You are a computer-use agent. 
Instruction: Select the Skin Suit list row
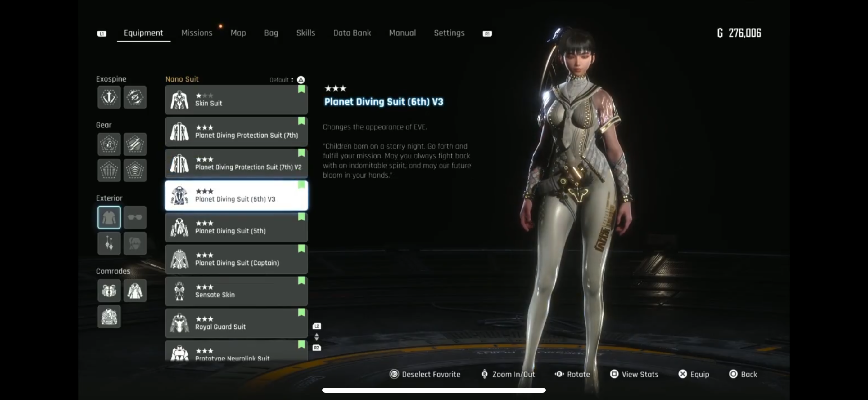point(236,100)
